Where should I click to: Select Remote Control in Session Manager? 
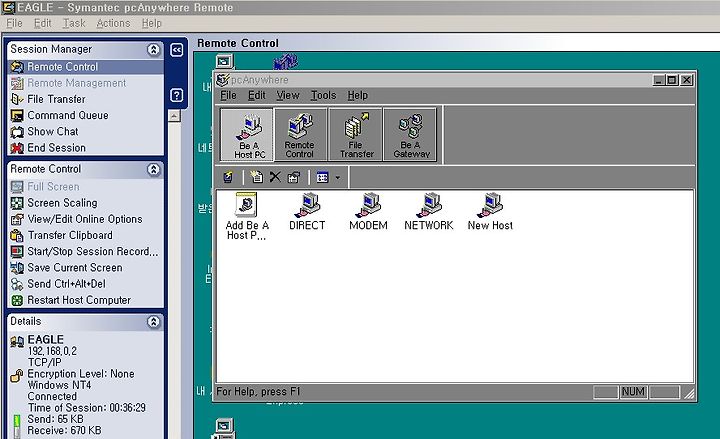pyautogui.click(x=85, y=67)
